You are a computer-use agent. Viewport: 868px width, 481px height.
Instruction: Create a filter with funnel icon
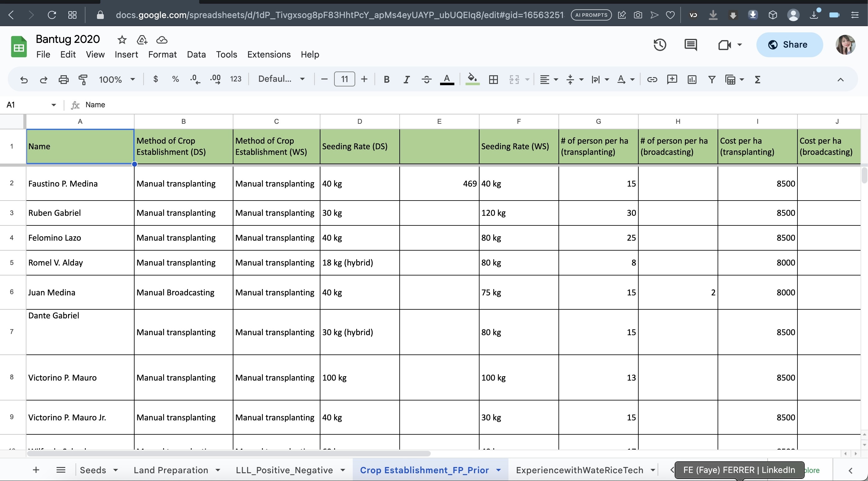[712, 80]
